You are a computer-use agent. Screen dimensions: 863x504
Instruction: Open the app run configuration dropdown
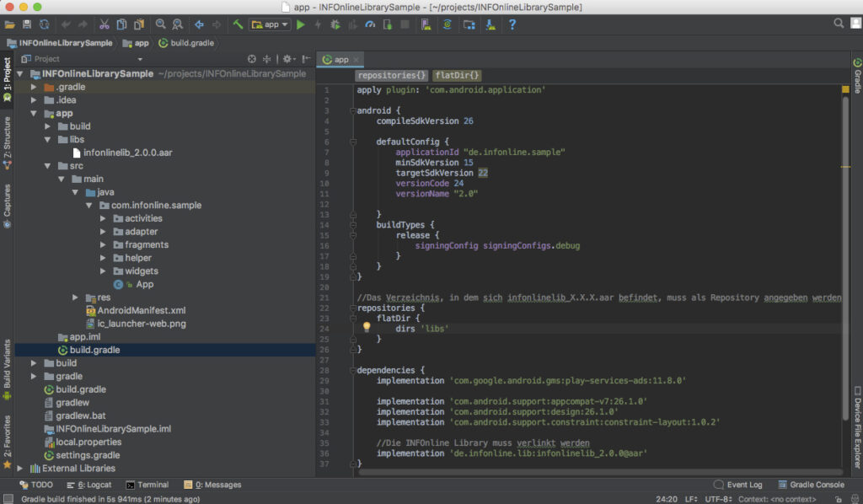point(270,24)
